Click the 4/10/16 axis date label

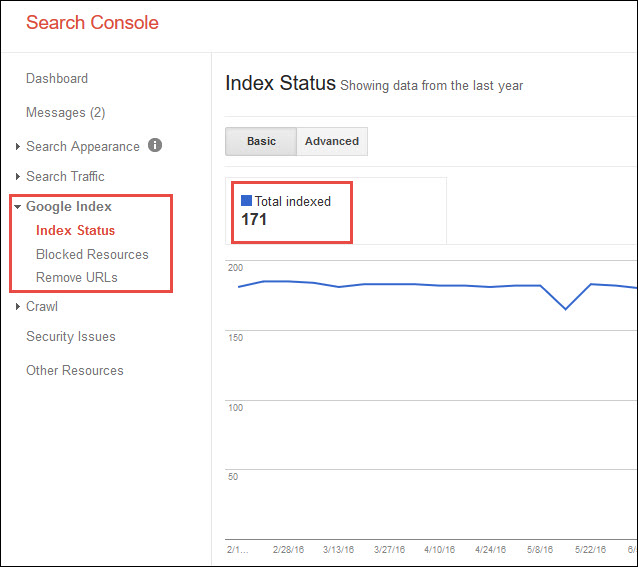(439, 550)
